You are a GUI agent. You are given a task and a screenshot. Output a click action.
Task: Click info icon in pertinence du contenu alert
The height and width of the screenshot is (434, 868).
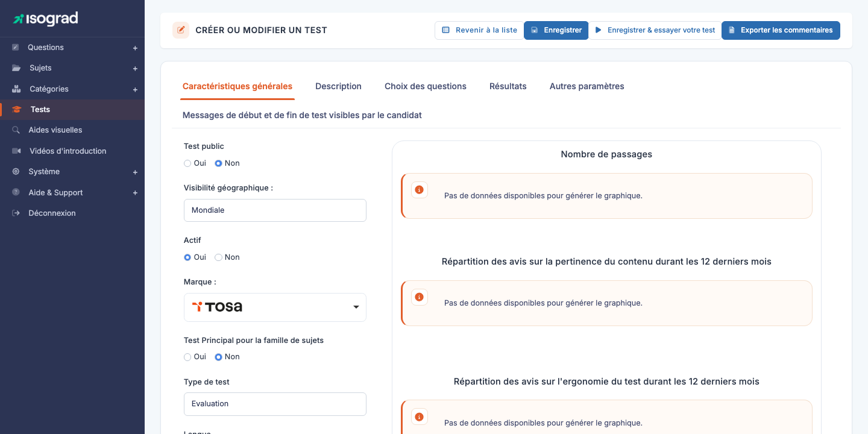pyautogui.click(x=420, y=297)
